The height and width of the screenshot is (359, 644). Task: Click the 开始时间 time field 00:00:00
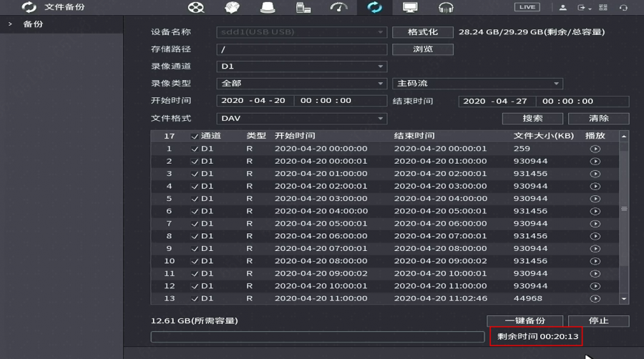(341, 101)
